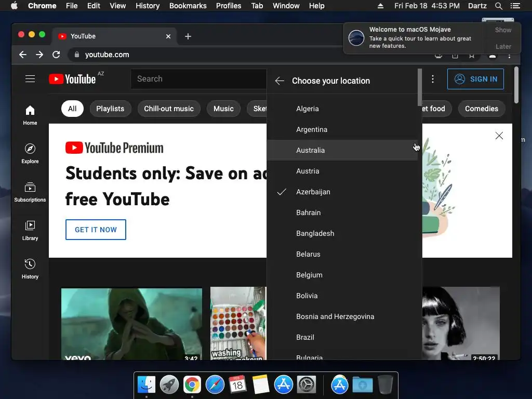Bookmark this page with the star icon
This screenshot has width=532, height=399.
tap(472, 56)
